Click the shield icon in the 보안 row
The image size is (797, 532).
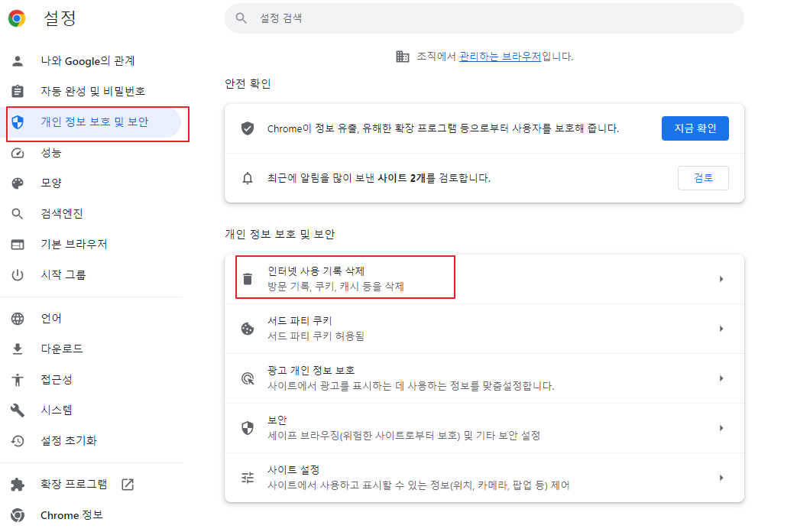(248, 428)
